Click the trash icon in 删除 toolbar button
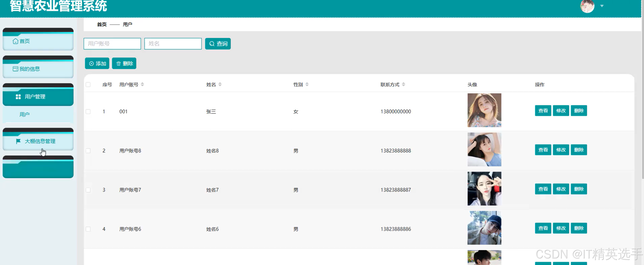 119,63
